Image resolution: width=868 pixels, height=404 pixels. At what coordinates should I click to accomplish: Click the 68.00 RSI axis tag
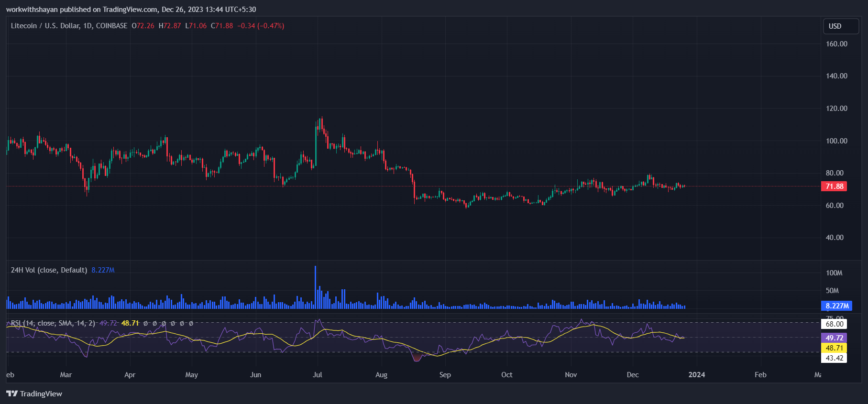(834, 324)
